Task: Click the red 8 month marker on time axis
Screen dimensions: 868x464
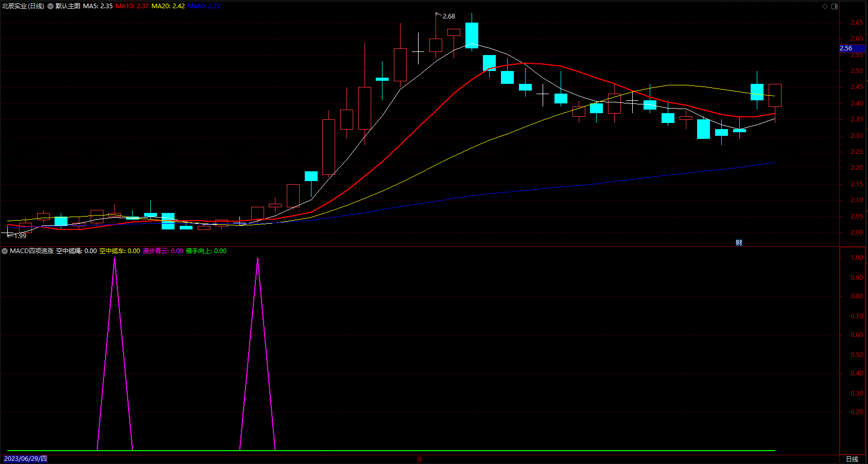Action: (420, 459)
